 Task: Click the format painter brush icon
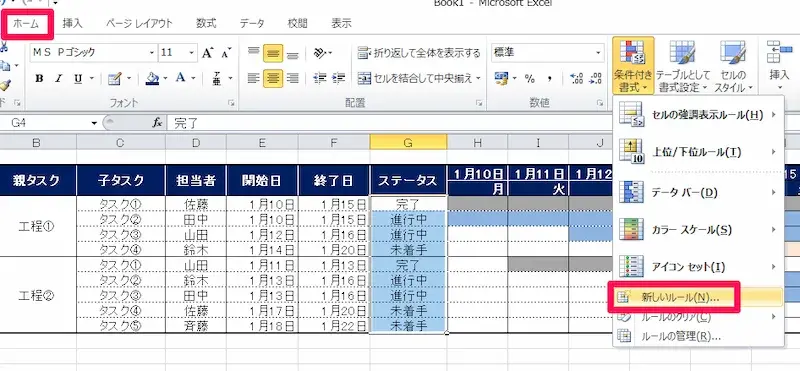[x=5, y=84]
